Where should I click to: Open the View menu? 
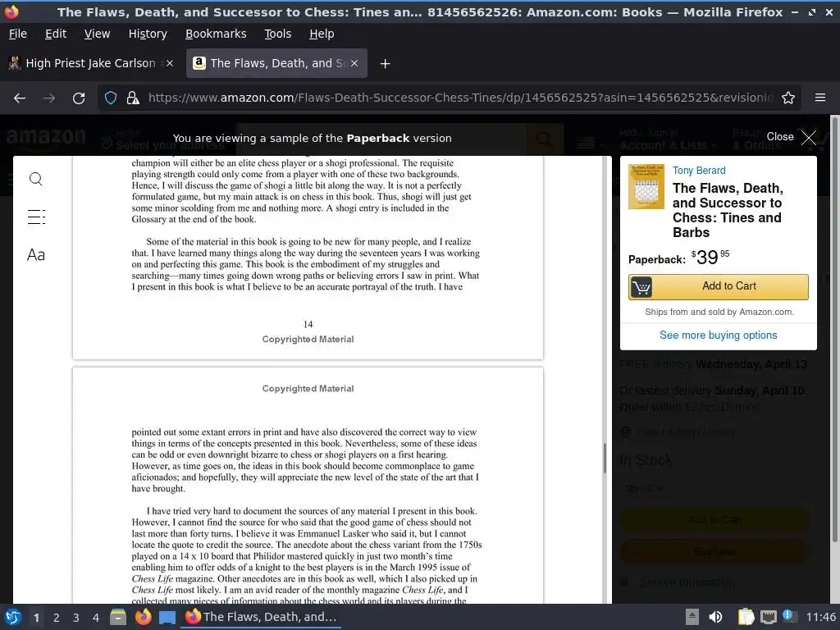97,34
